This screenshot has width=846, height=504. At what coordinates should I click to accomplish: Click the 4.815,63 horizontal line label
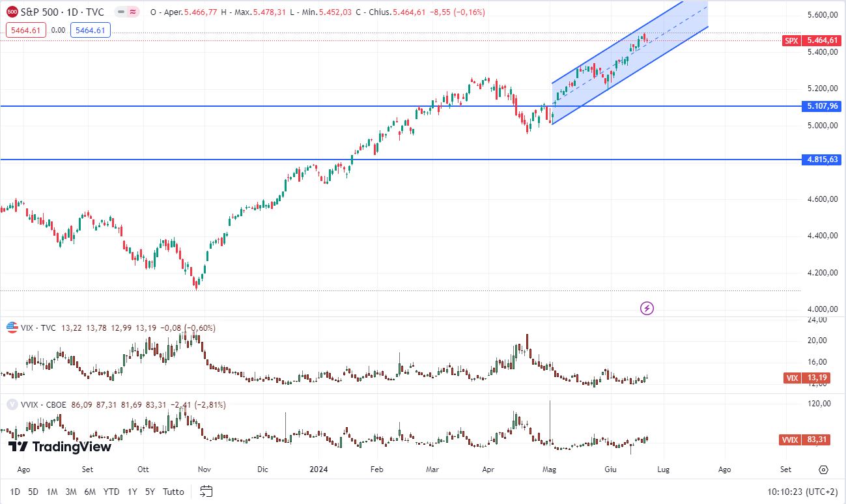821,159
